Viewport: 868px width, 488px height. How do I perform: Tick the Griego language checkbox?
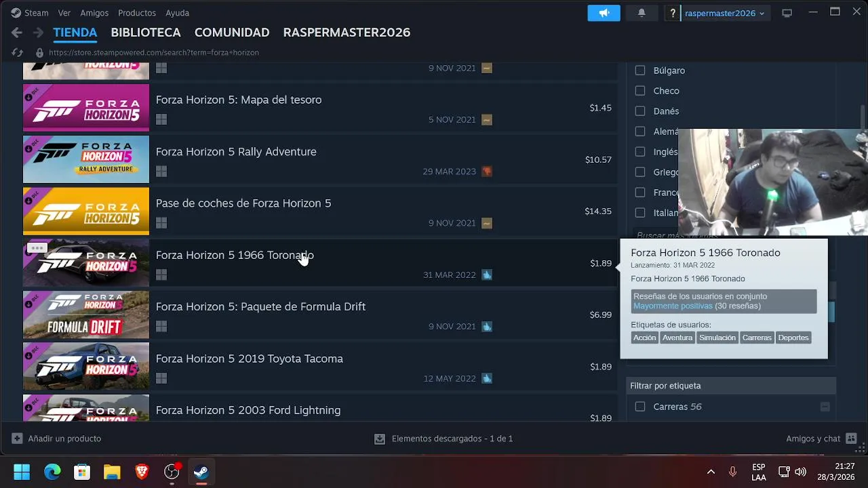[639, 172]
